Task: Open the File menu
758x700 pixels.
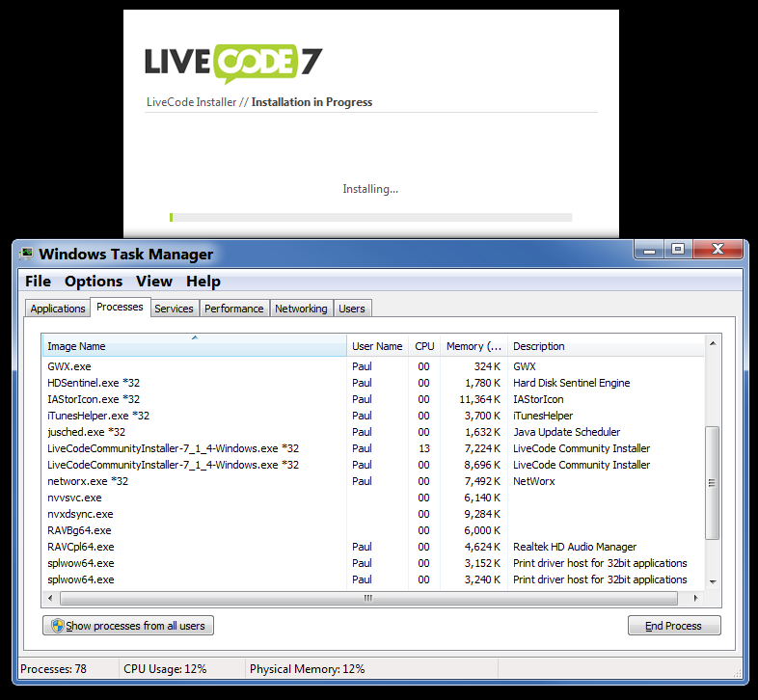Action: pyautogui.click(x=39, y=282)
